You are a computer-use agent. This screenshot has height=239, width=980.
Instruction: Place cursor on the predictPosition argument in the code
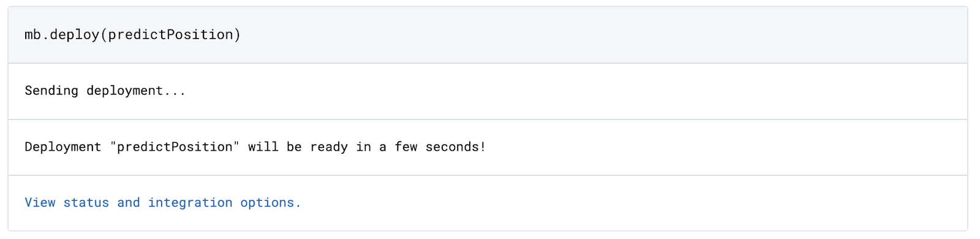[171, 35]
